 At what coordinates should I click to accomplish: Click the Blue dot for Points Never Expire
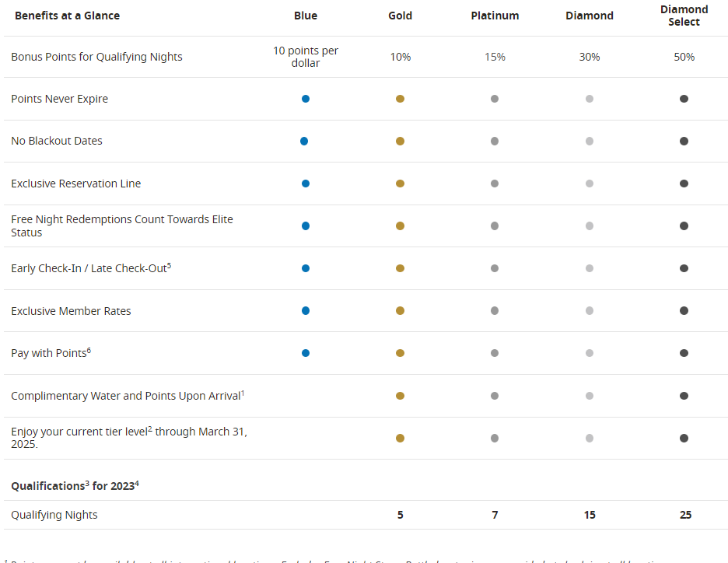306,99
